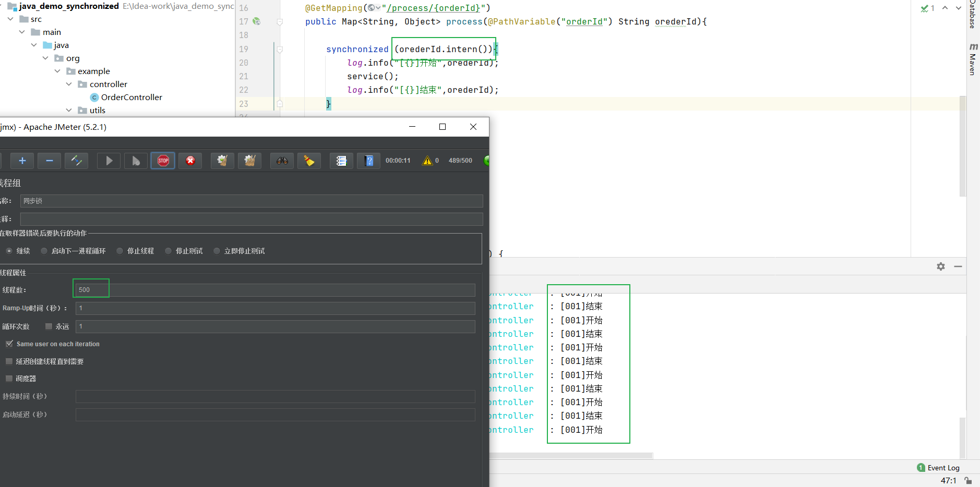
Task: Shutdown the test with the red X icon
Action: pos(190,161)
